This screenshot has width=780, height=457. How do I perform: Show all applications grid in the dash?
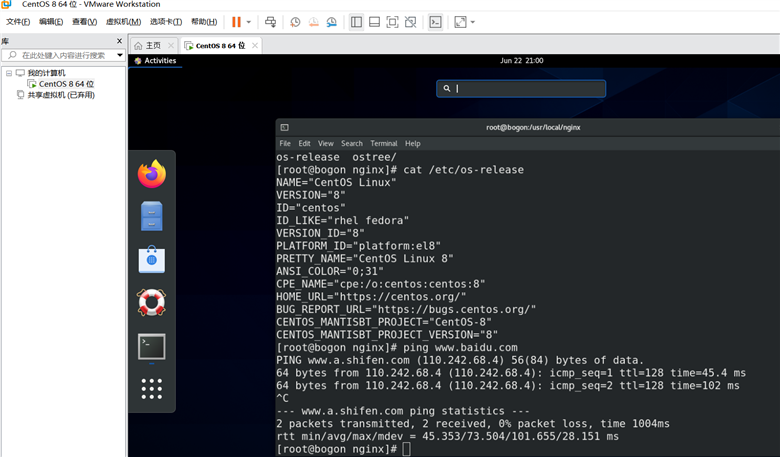click(152, 389)
